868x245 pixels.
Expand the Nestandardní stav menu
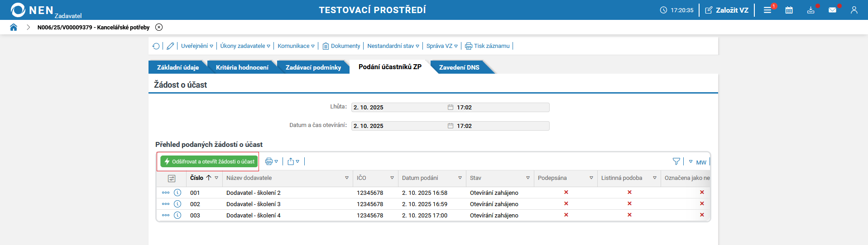click(x=393, y=46)
